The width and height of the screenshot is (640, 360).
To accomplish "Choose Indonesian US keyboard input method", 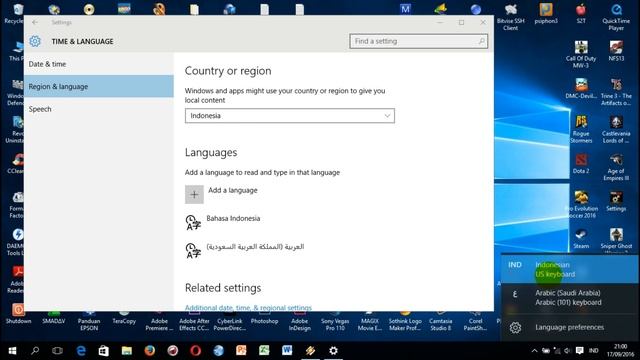I will tap(570, 269).
